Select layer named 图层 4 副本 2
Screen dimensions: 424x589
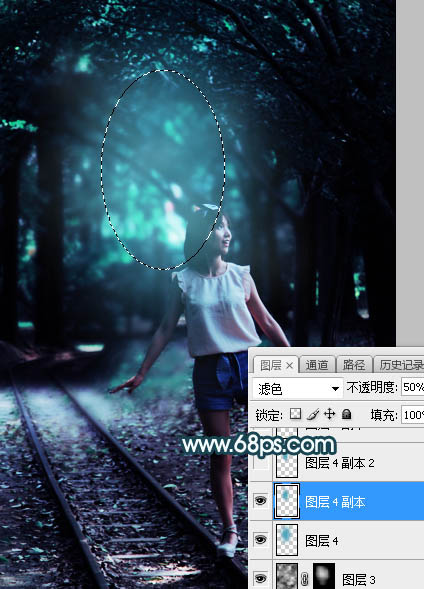click(340, 463)
